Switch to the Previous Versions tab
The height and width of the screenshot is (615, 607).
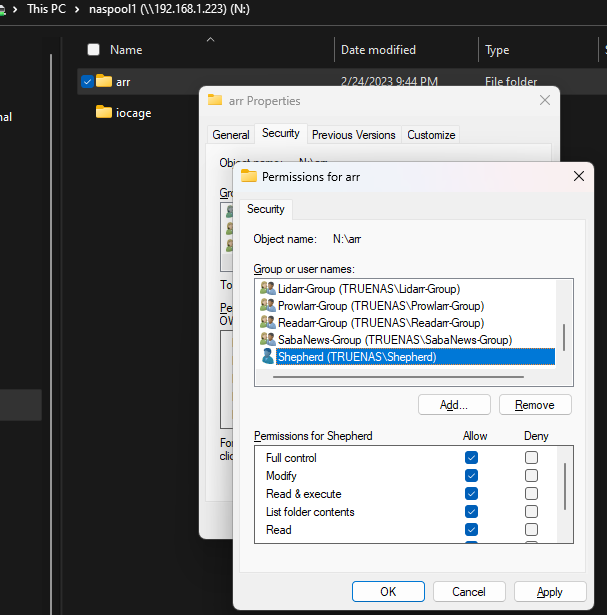click(x=353, y=135)
